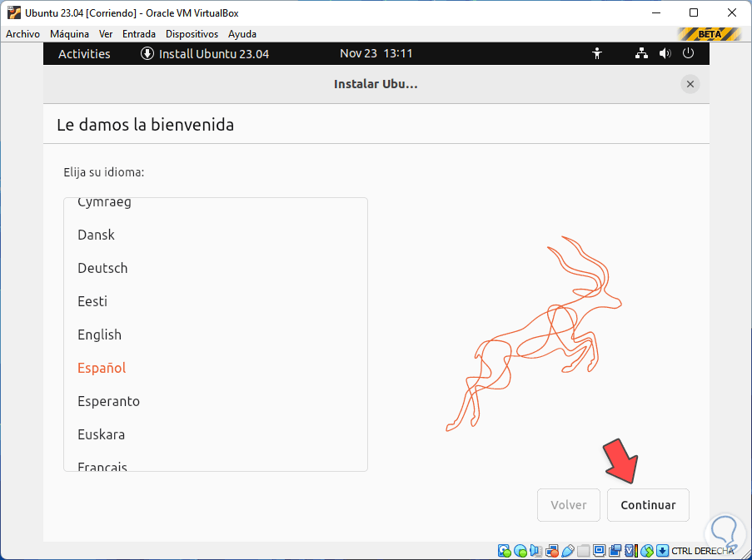The image size is (752, 560).
Task: Click the CPU virtualization status icon
Action: (x=631, y=551)
